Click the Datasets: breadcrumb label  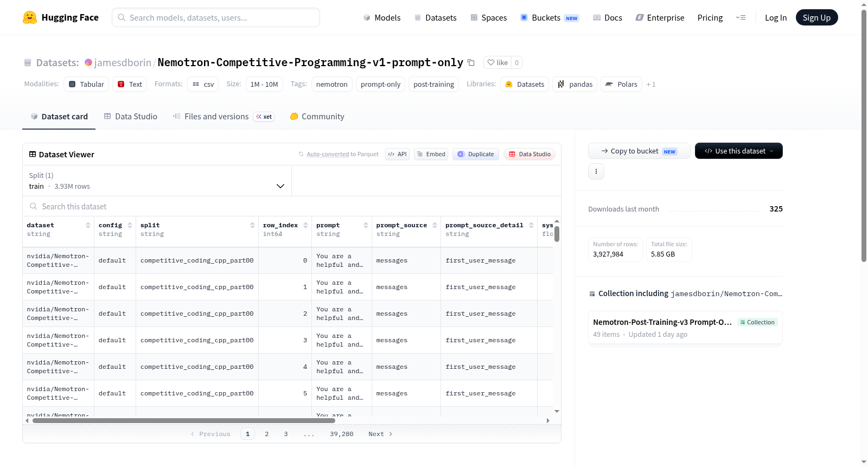coord(58,62)
